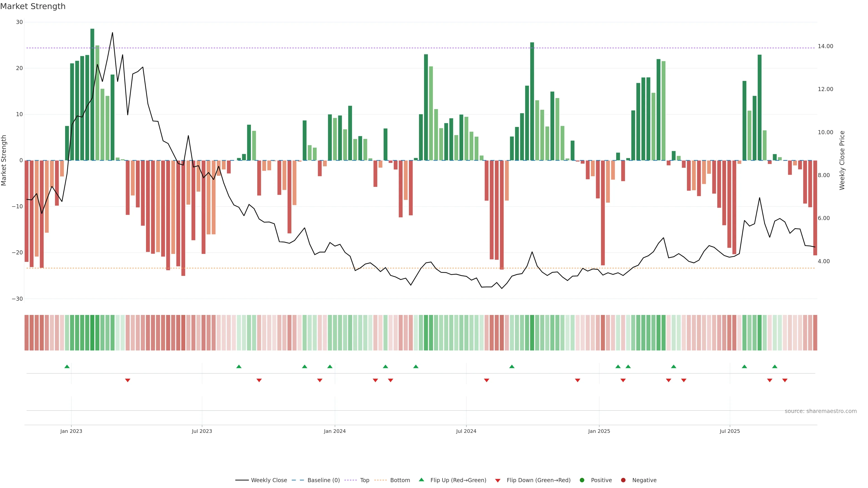Click the darkest green heatmap cell in early 2023

tap(92, 333)
